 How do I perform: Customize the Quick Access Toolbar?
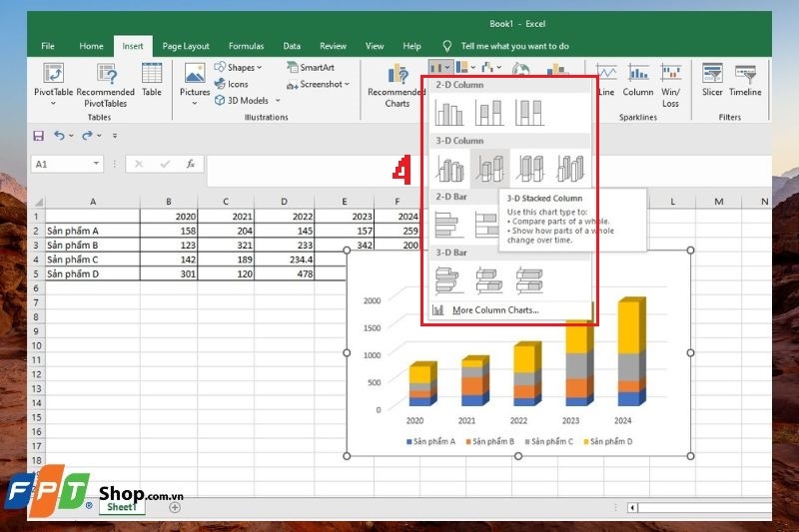click(115, 136)
